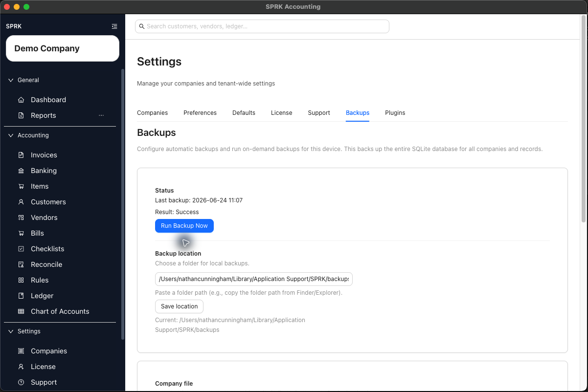The width and height of the screenshot is (588, 392).
Task: Click the 'Result: Success' status text
Action: click(177, 212)
